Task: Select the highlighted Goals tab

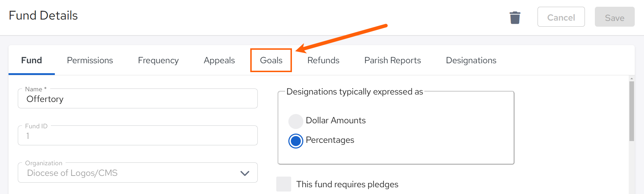Action: coord(271,60)
